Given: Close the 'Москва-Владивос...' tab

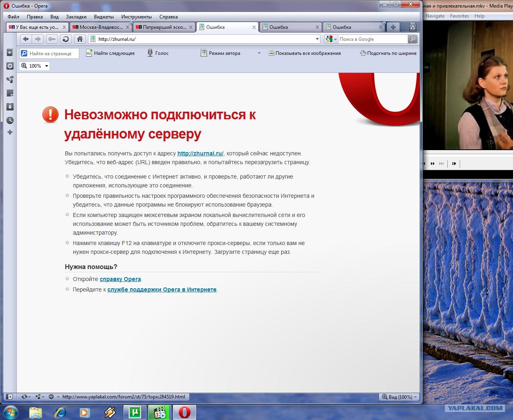Looking at the screenshot, I should pos(128,27).
